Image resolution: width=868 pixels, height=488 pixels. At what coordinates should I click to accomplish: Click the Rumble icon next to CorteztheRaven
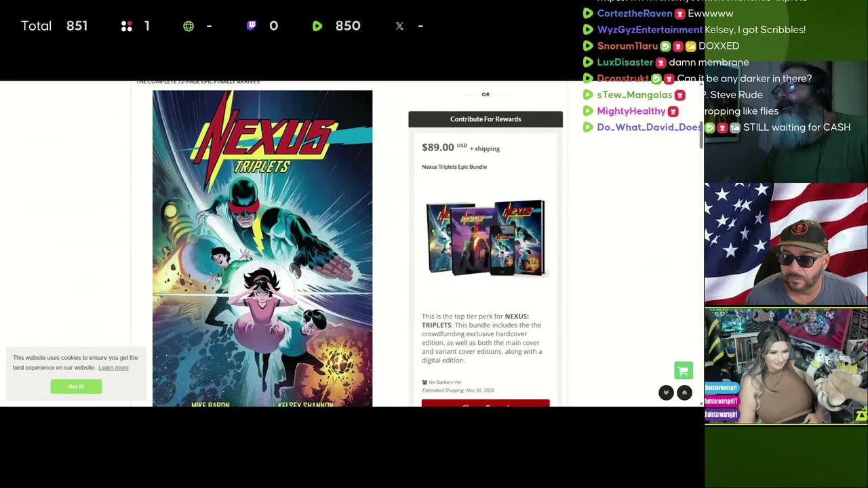[x=588, y=14]
